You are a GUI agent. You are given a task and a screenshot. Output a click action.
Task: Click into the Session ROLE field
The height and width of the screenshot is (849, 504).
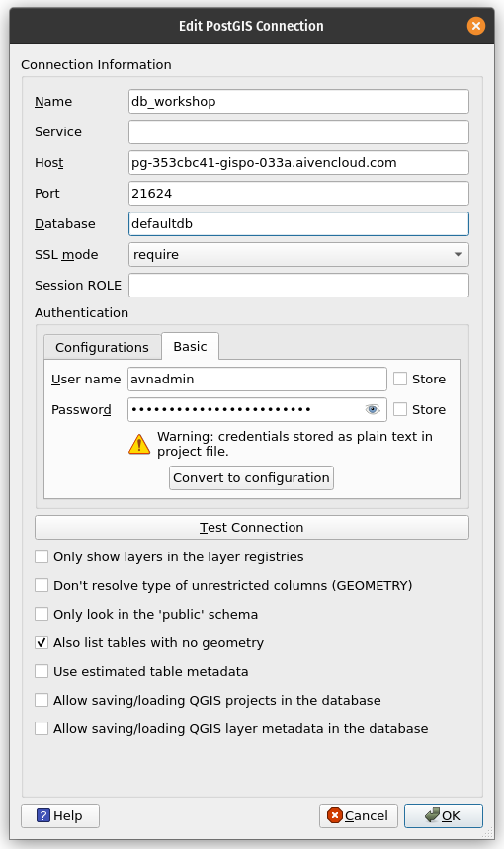298,286
